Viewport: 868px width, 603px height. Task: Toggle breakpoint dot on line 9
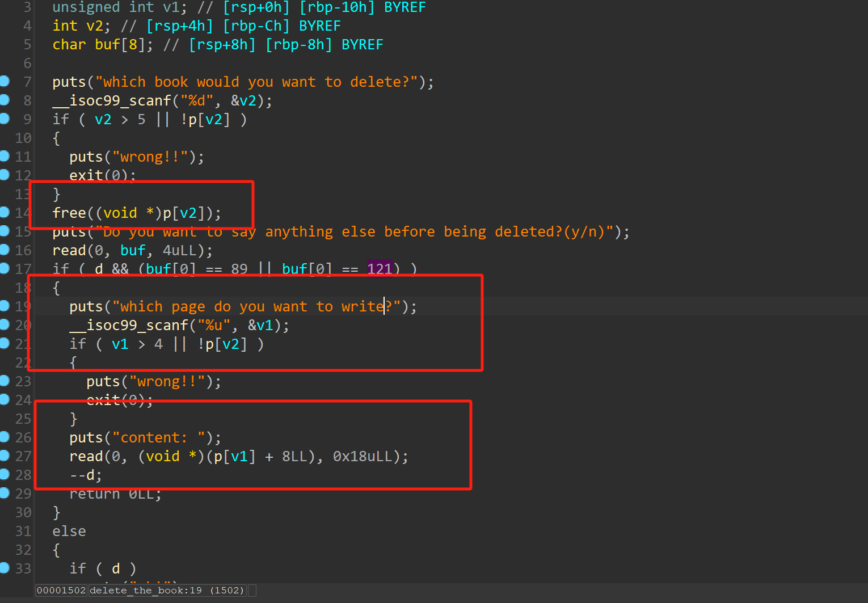click(5, 119)
